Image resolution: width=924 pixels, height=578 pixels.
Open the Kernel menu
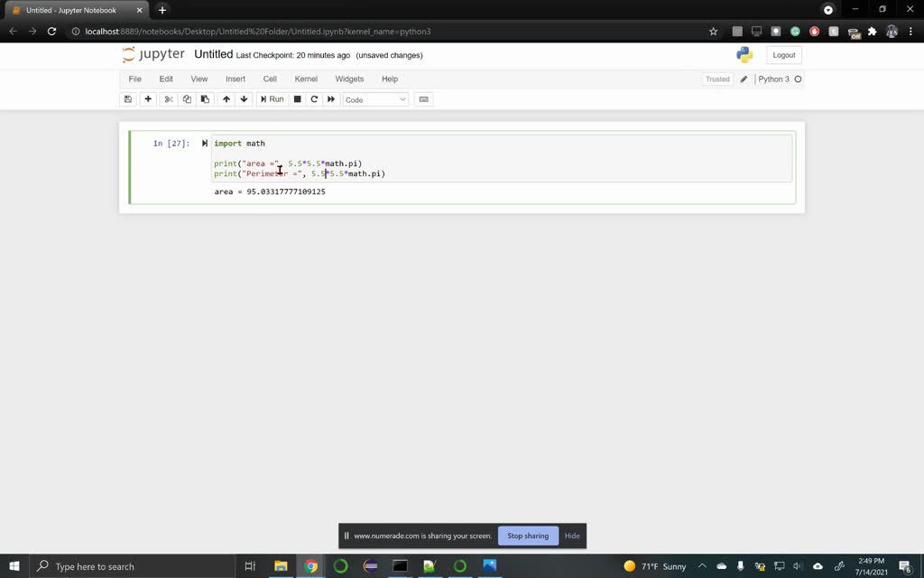tap(306, 79)
